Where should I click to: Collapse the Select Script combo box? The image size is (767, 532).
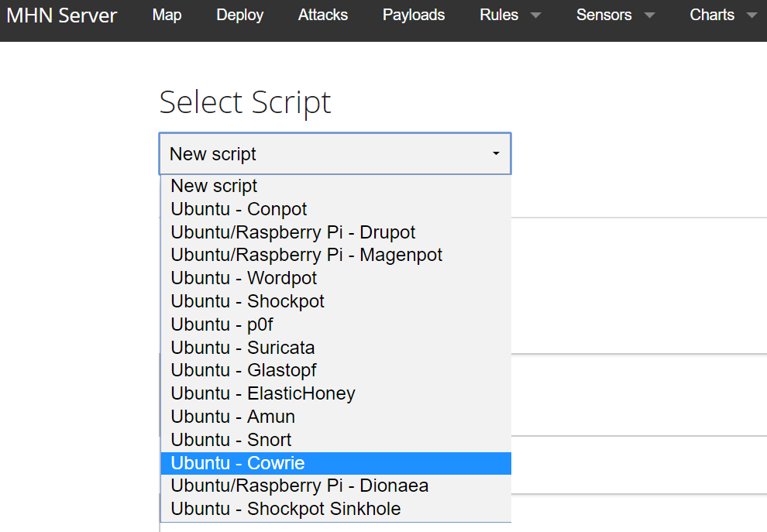335,154
